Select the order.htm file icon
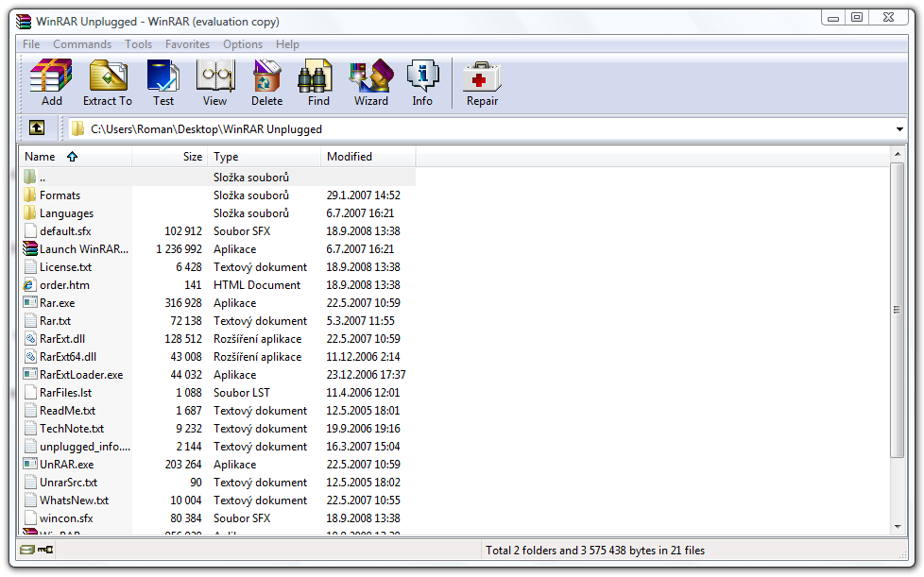The height and width of the screenshot is (577, 924). click(x=30, y=284)
